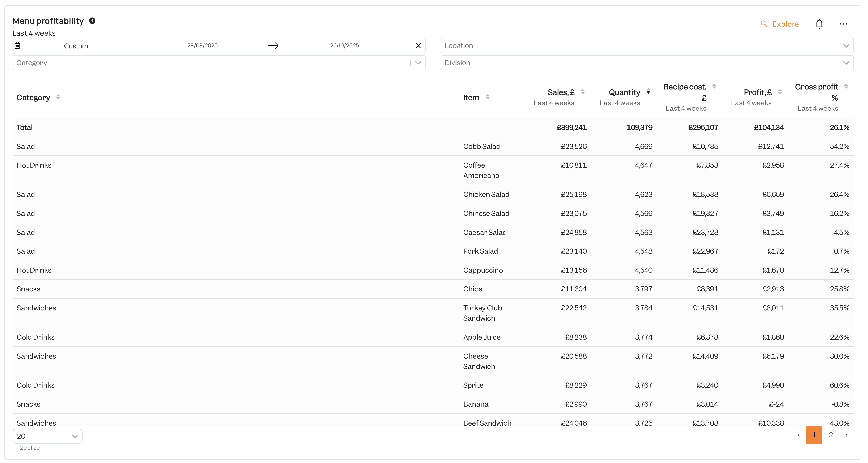Click start date 29/09/2025 field
The height and width of the screenshot is (463, 868).
202,45
